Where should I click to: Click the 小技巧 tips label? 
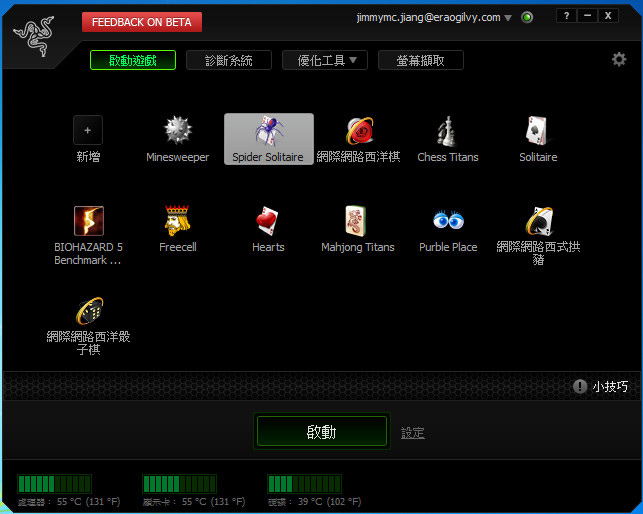pos(610,386)
